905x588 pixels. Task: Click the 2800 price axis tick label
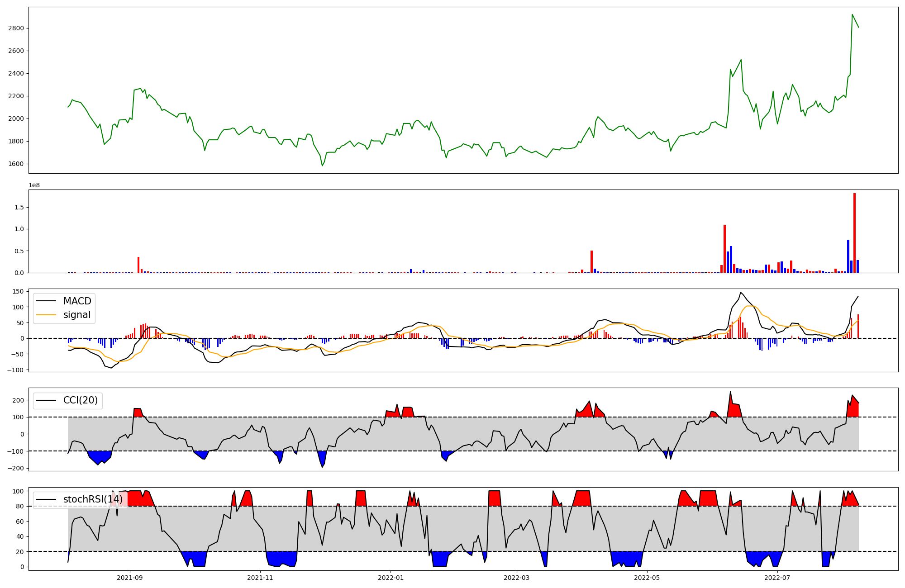tap(16, 28)
